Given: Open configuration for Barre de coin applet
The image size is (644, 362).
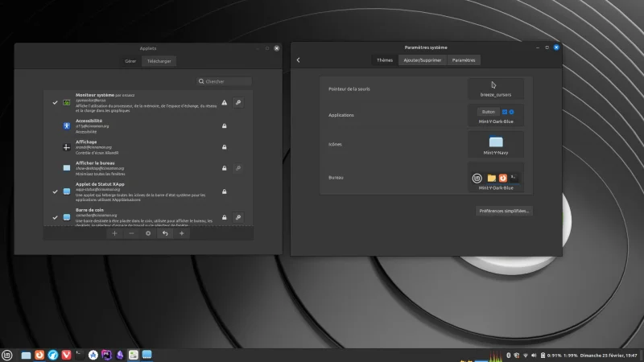Looking at the screenshot, I should coord(238,217).
